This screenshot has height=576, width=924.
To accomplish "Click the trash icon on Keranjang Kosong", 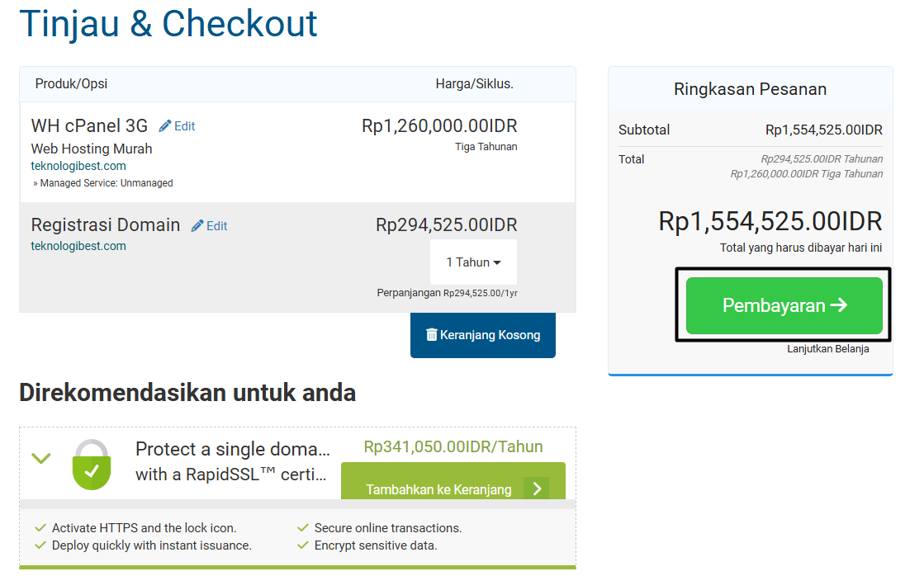I will [431, 334].
